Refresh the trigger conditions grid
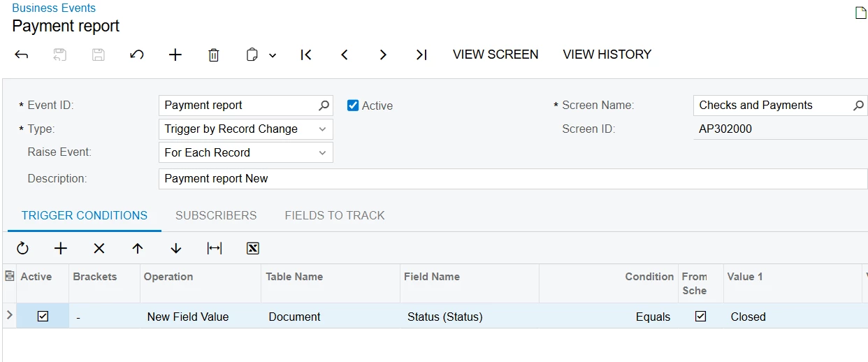The image size is (868, 362). [22, 248]
